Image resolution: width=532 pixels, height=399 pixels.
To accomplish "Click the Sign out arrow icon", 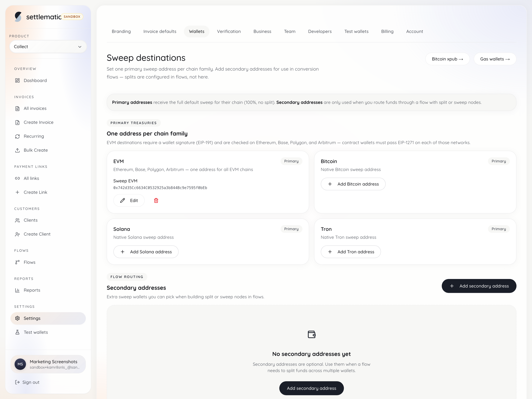I will [x=17, y=382].
